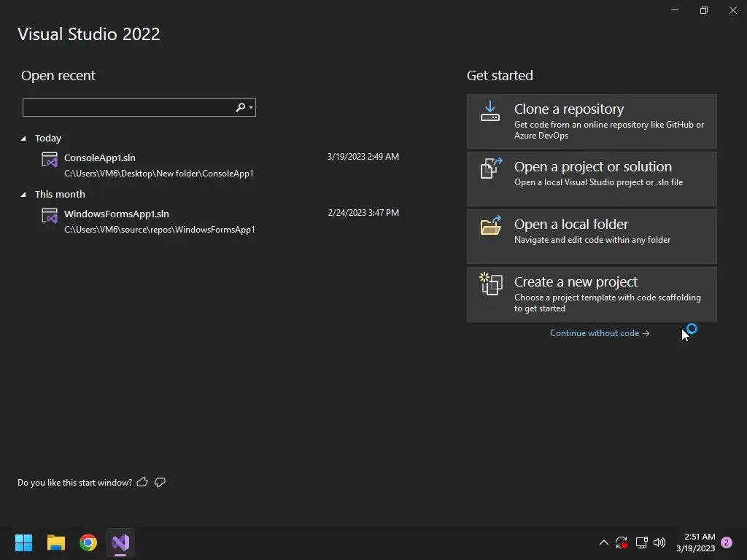The image size is (747, 560).
Task: Give thumbs down for the start window
Action: [x=160, y=483]
